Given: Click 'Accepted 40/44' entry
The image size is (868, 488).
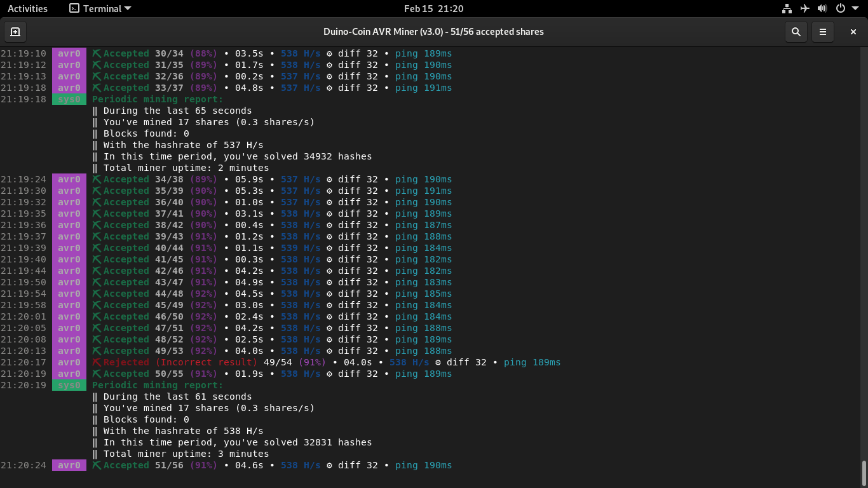Looking at the screenshot, I should [x=144, y=248].
